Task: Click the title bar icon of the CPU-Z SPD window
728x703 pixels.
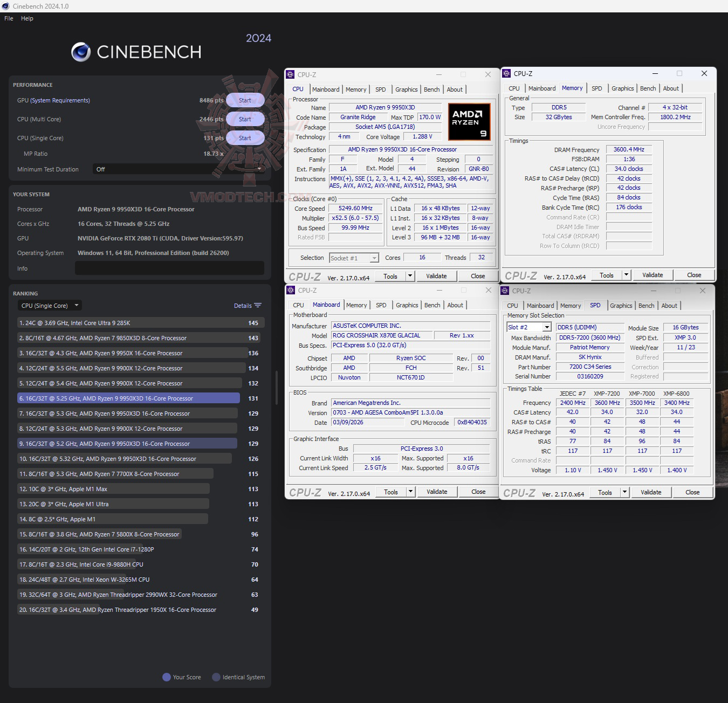Action: pyautogui.click(x=505, y=291)
